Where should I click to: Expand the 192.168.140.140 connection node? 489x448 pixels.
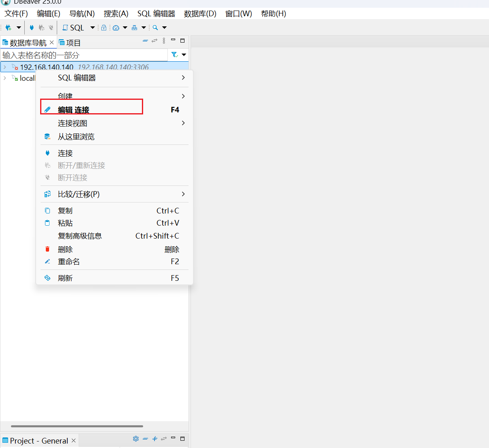coord(5,67)
